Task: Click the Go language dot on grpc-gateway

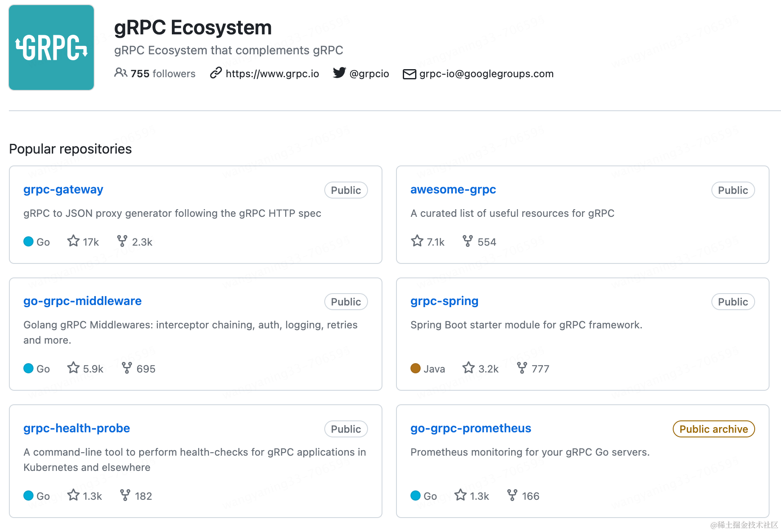Action: (x=28, y=241)
